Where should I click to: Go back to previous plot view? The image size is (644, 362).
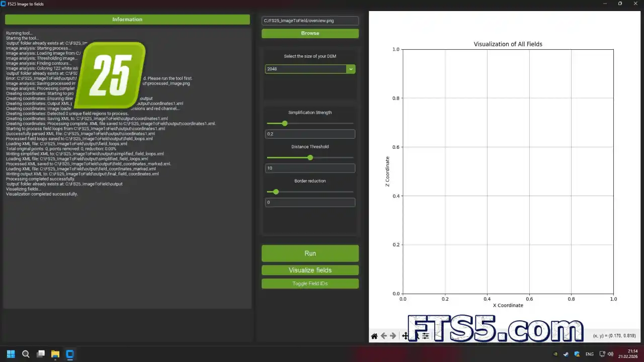coord(384,336)
